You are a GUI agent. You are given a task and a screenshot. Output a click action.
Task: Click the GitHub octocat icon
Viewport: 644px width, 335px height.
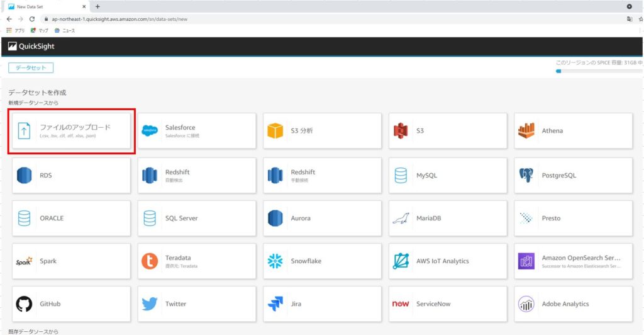[25, 304]
